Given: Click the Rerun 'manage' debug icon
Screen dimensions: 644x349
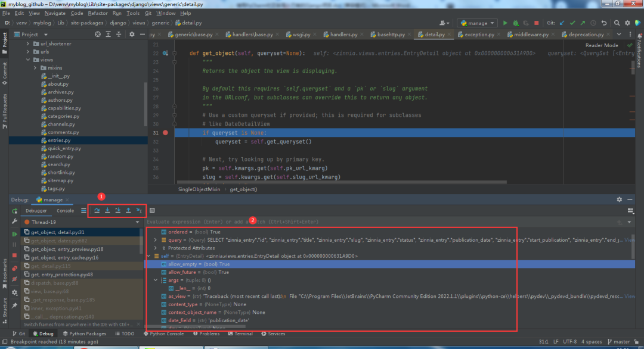Looking at the screenshot, I should tap(15, 211).
